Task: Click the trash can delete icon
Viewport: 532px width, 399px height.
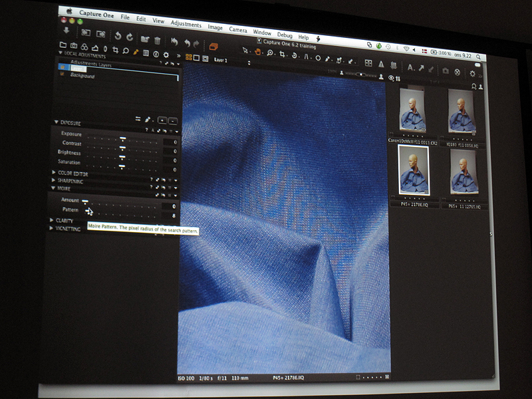Action: point(157,41)
